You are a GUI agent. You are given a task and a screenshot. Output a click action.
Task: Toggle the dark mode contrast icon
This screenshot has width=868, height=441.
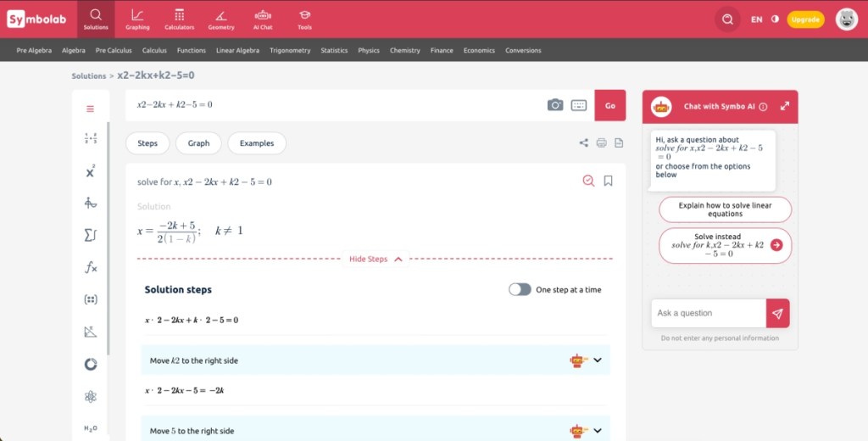coord(775,19)
